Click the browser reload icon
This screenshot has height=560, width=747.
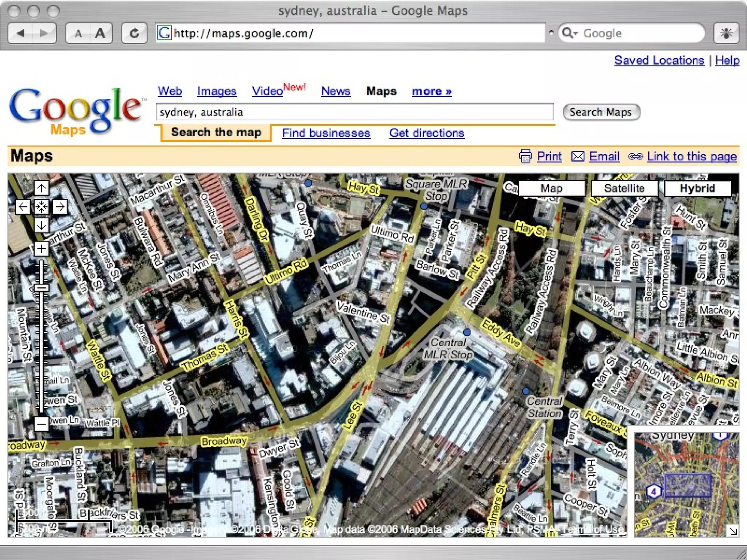coord(134,34)
